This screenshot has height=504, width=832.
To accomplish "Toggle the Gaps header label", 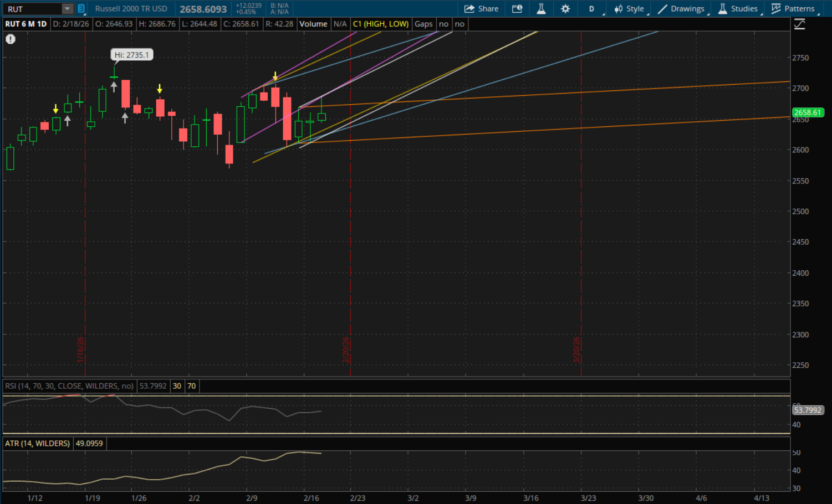I will (423, 24).
